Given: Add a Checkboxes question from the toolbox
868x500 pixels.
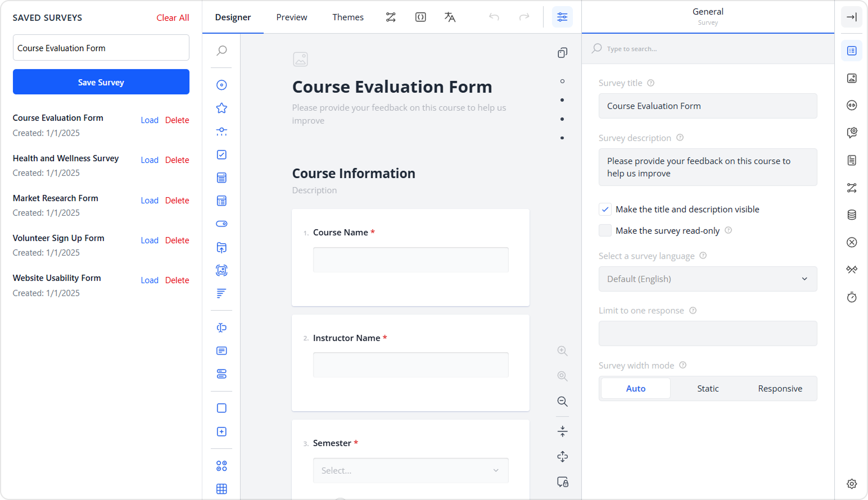Looking at the screenshot, I should click(x=221, y=154).
